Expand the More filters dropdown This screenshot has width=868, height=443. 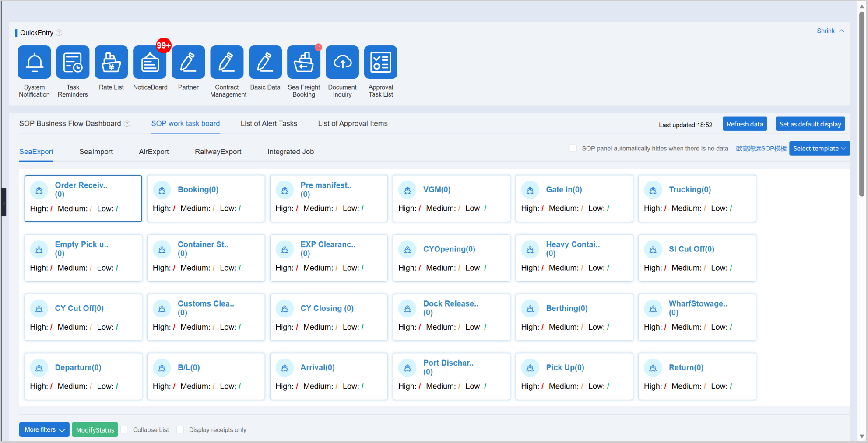tap(44, 430)
